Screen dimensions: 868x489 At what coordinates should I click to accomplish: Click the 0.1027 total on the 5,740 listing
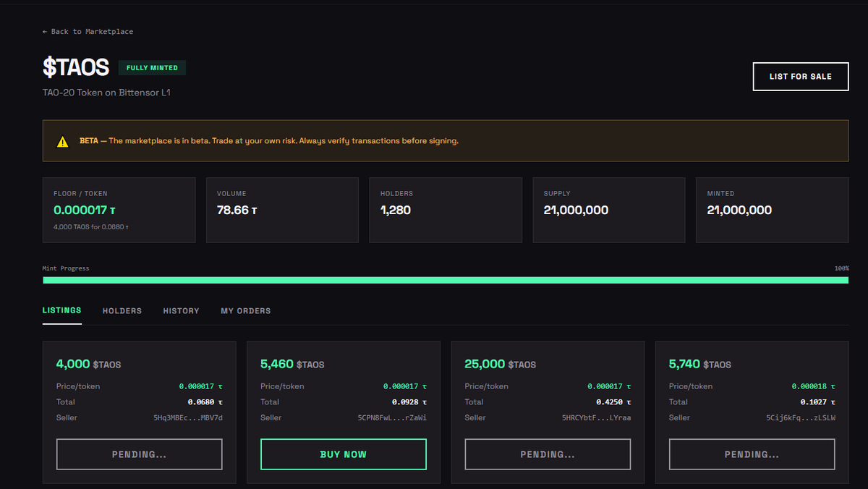pyautogui.click(x=818, y=402)
